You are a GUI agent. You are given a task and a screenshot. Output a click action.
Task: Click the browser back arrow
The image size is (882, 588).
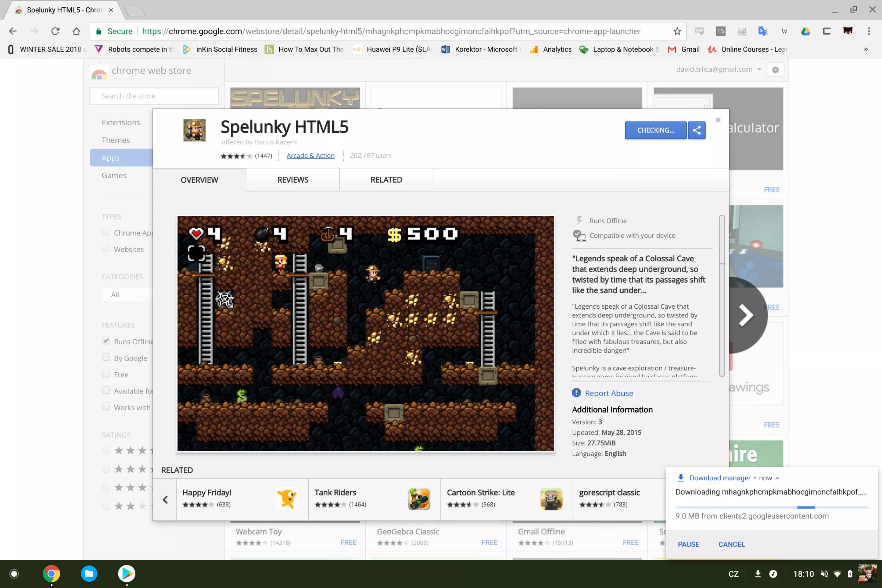pyautogui.click(x=13, y=31)
